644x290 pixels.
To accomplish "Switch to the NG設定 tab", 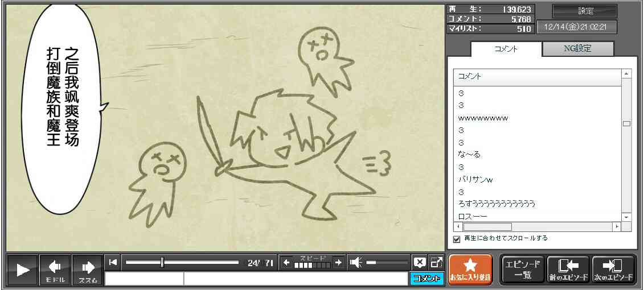I will [x=577, y=49].
